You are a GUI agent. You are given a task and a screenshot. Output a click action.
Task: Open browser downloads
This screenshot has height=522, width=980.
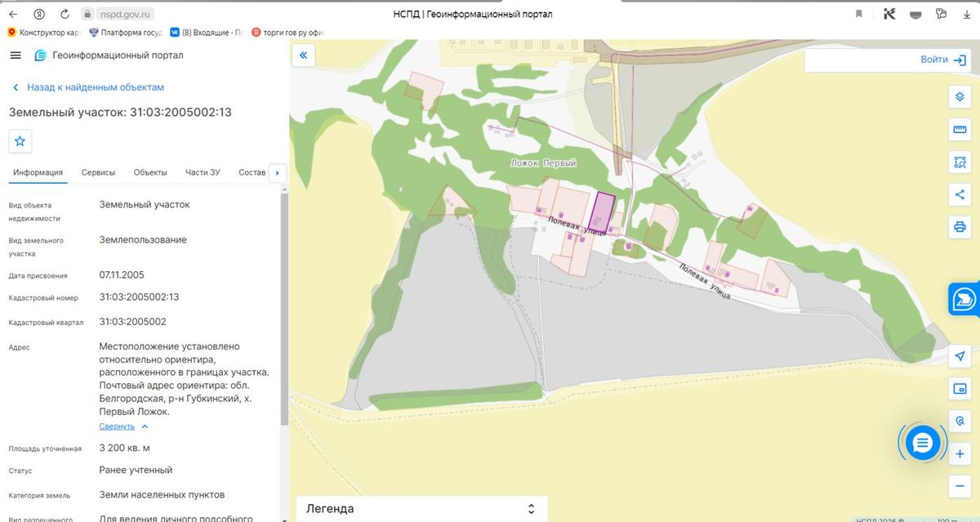tap(966, 14)
